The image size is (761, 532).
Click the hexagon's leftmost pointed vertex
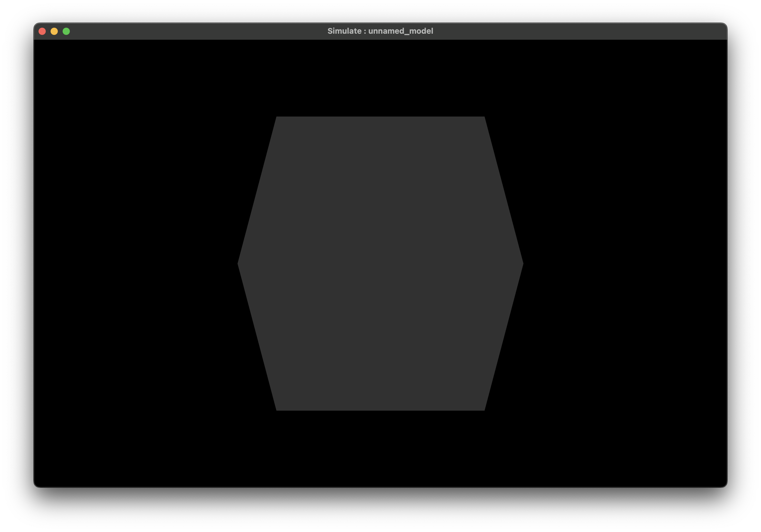point(239,264)
